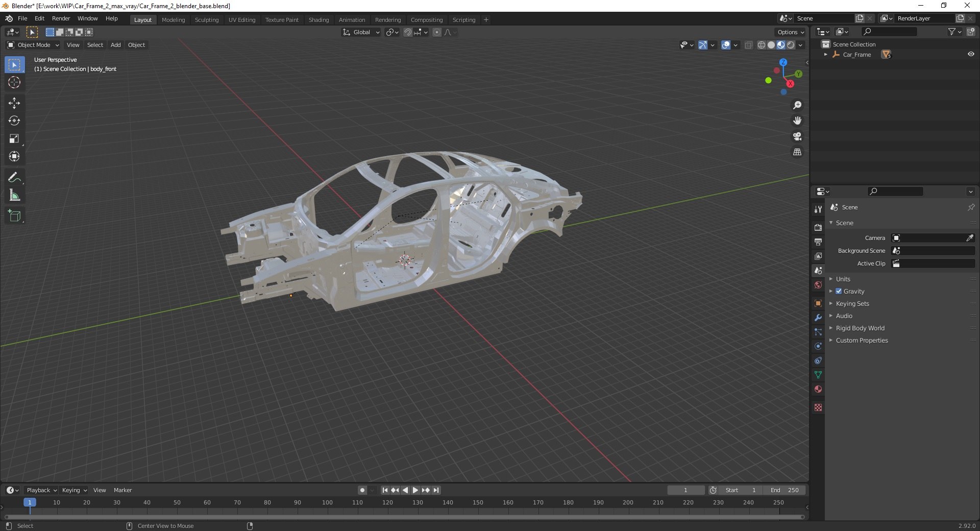Screen dimensions: 980x531
Task: Select the Scale tool
Action: pos(14,139)
